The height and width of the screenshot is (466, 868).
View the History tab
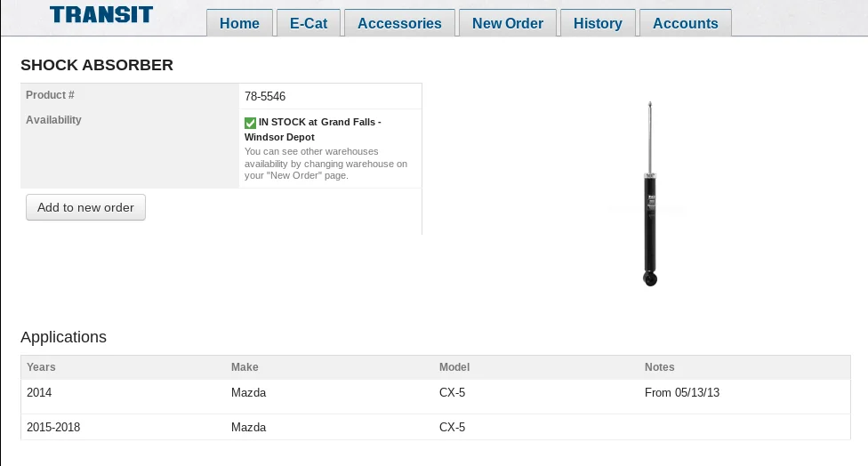coord(598,23)
